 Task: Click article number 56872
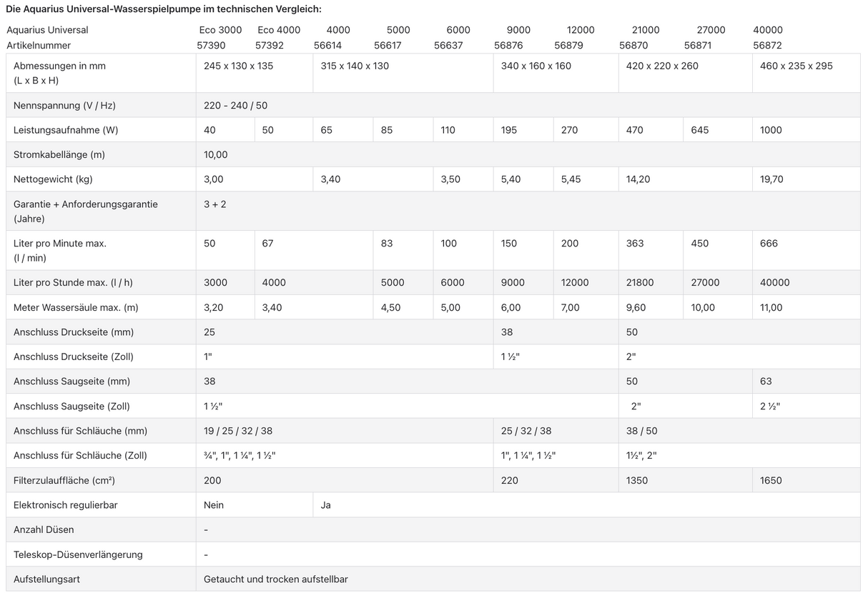(767, 45)
